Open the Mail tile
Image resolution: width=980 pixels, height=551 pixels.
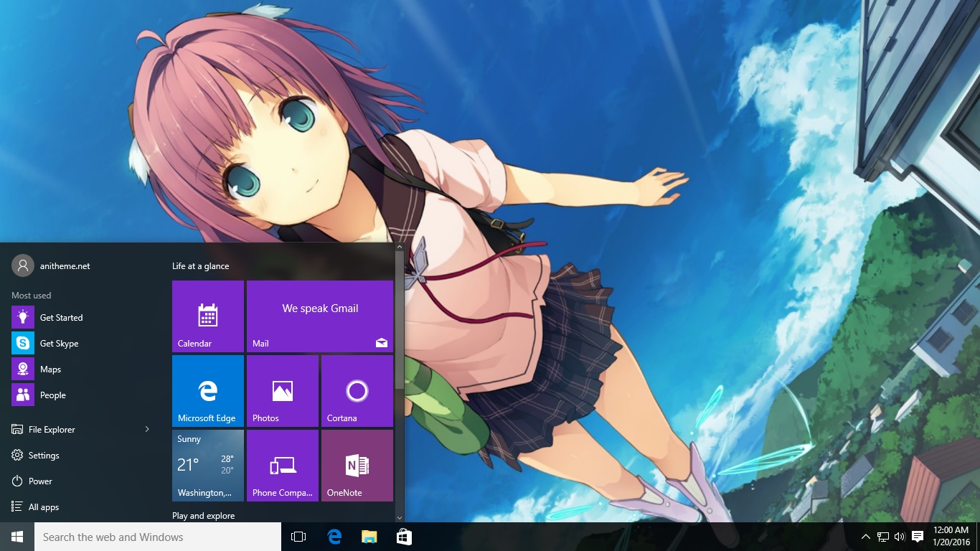click(320, 316)
